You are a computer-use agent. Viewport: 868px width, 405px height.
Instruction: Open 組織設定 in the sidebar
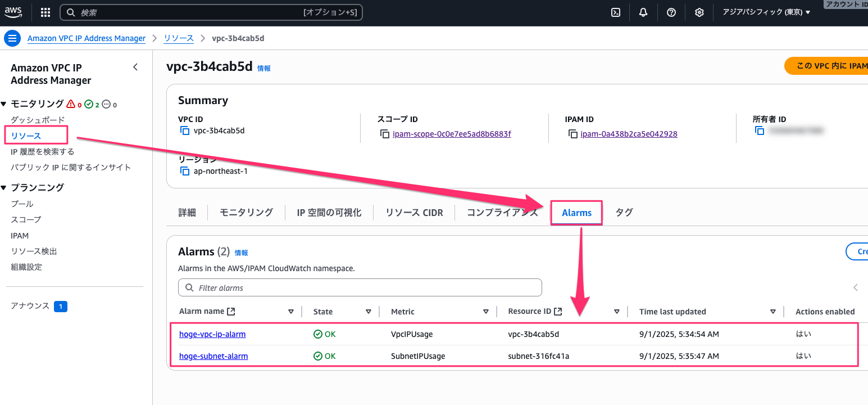[26, 267]
